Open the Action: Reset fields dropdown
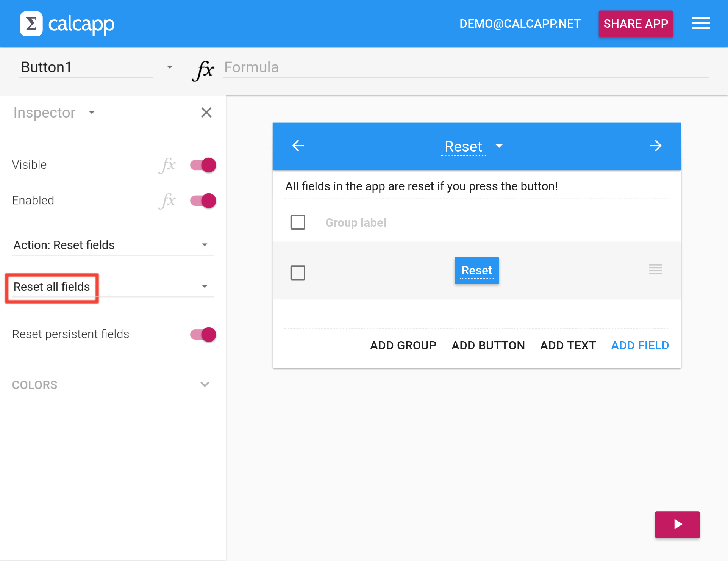The width and height of the screenshot is (728, 561). click(112, 245)
